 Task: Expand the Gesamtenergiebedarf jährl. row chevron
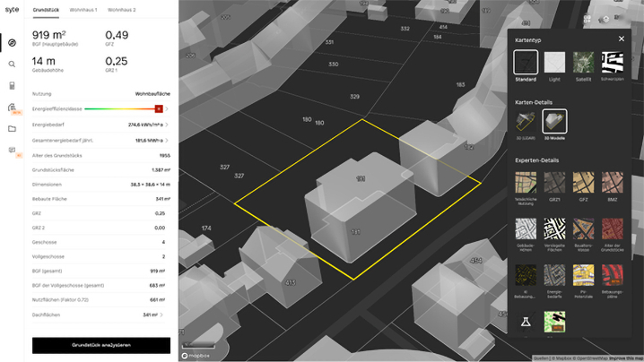point(168,140)
